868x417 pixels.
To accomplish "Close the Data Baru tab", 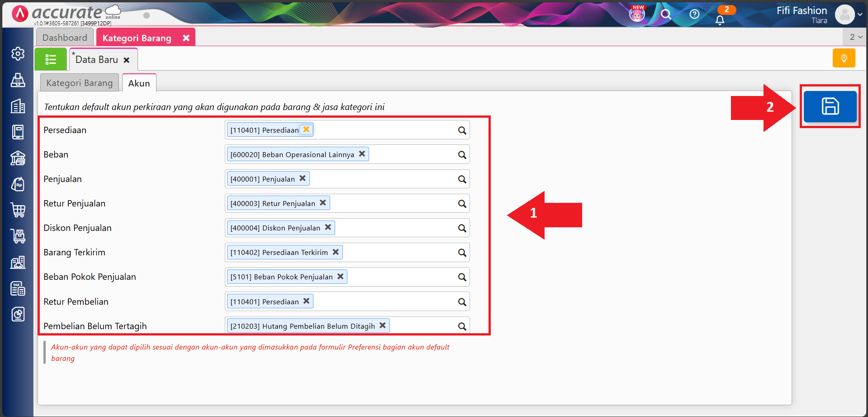I will click(127, 60).
